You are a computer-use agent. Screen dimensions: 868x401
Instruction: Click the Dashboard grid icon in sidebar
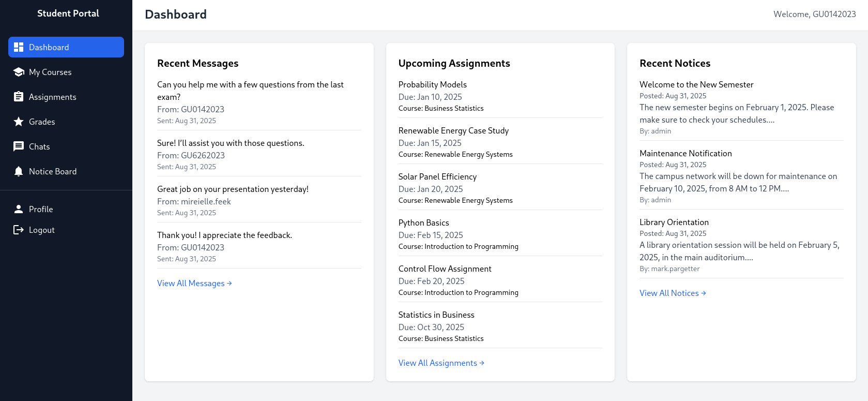pyautogui.click(x=19, y=47)
